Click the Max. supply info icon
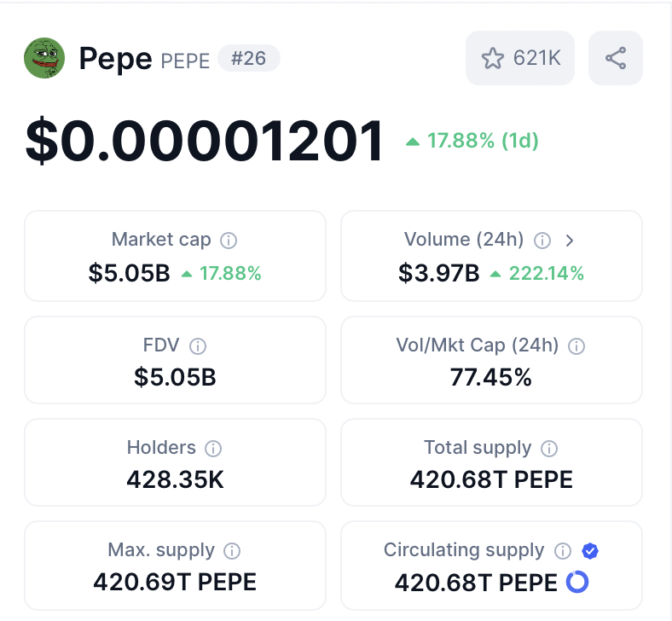This screenshot has width=672, height=621. pyautogui.click(x=231, y=551)
